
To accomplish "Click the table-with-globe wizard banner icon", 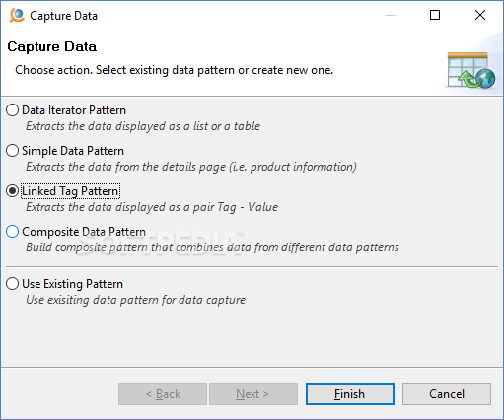I will pyautogui.click(x=471, y=70).
